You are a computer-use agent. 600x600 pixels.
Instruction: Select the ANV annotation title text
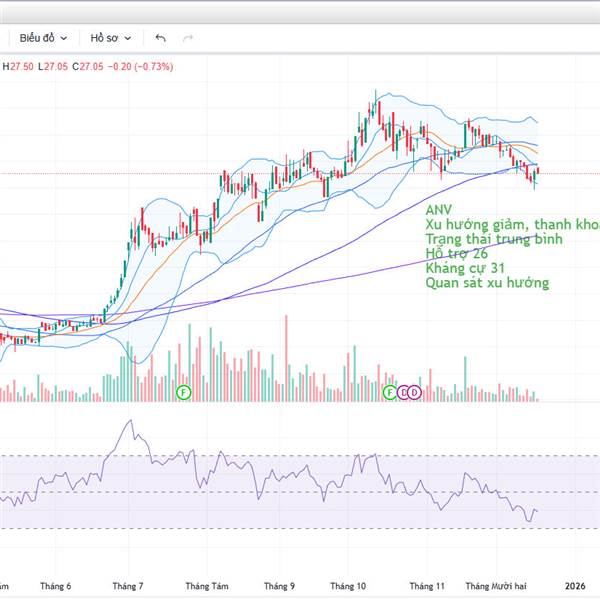pyautogui.click(x=438, y=210)
